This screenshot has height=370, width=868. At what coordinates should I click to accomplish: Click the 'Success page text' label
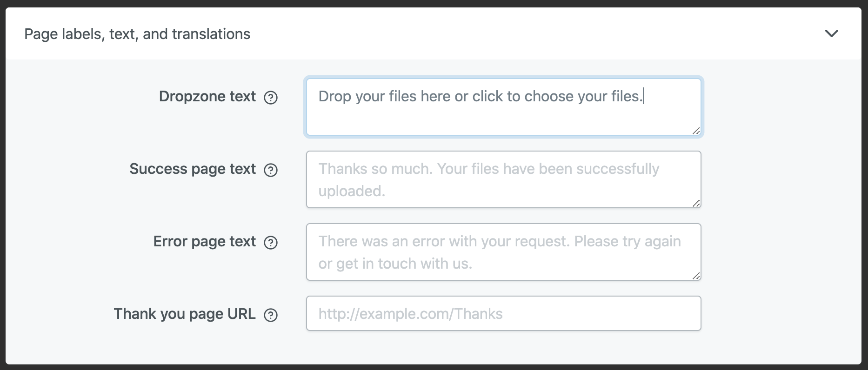(193, 169)
